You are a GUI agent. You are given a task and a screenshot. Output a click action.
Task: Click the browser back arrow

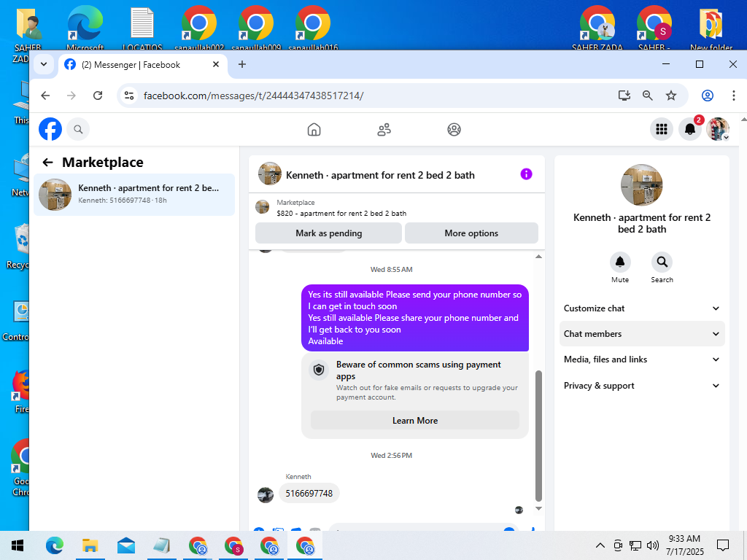click(45, 96)
